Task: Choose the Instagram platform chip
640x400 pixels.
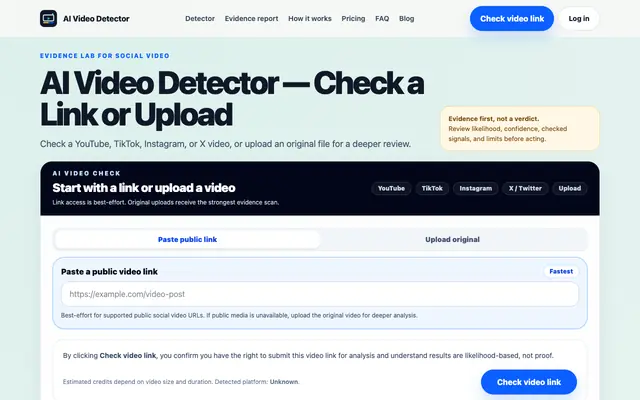Action: click(x=476, y=188)
